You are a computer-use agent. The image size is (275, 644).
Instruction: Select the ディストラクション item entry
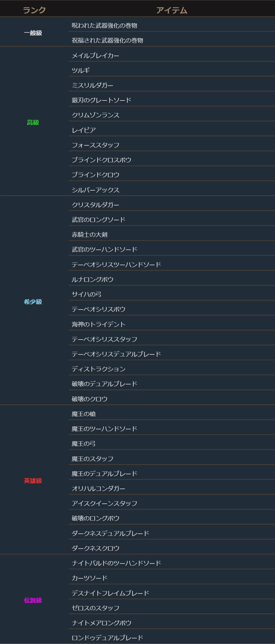point(99,369)
